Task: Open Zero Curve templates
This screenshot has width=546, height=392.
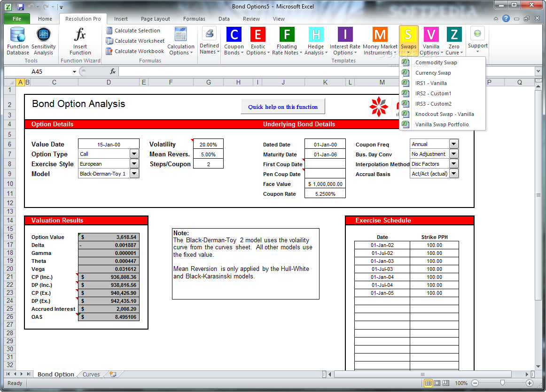Action: pyautogui.click(x=454, y=41)
